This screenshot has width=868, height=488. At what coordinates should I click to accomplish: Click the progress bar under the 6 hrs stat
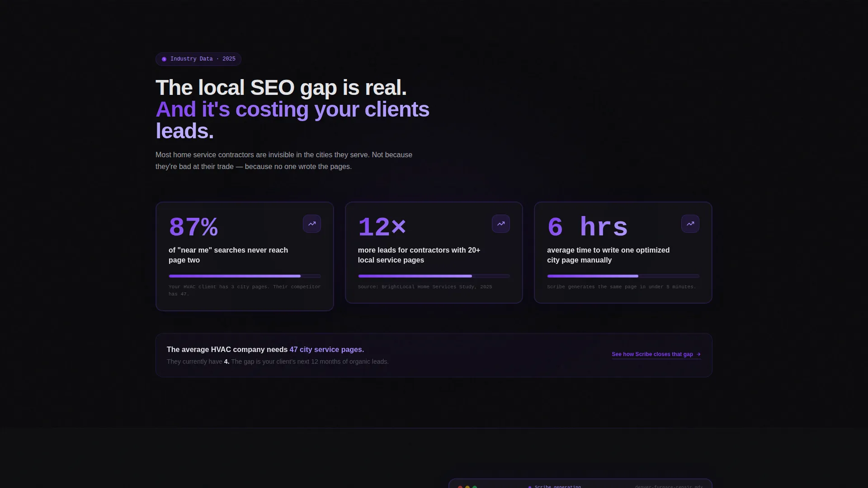point(623,276)
